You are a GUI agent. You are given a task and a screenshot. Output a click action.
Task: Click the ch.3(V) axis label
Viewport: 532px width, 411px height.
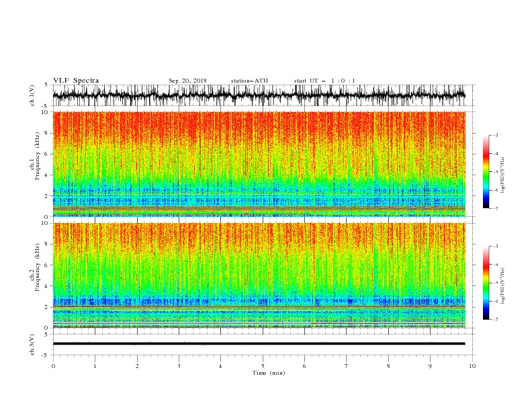point(32,345)
